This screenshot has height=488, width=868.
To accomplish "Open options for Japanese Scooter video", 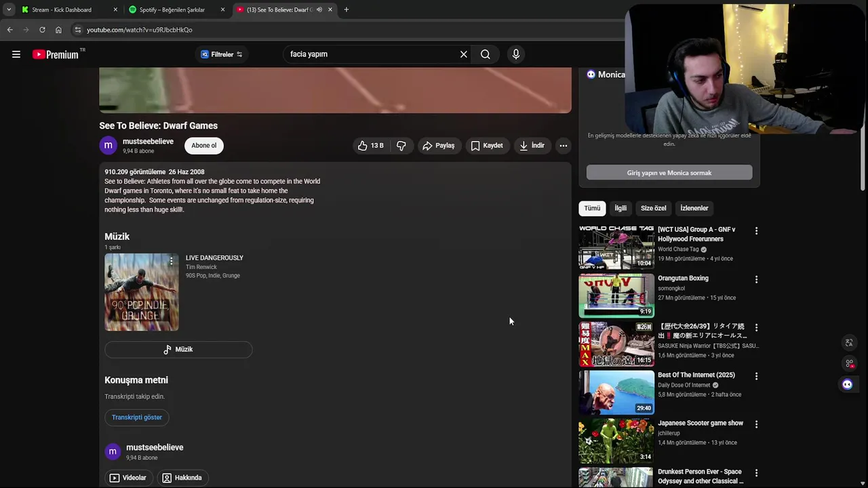I will click(x=756, y=424).
